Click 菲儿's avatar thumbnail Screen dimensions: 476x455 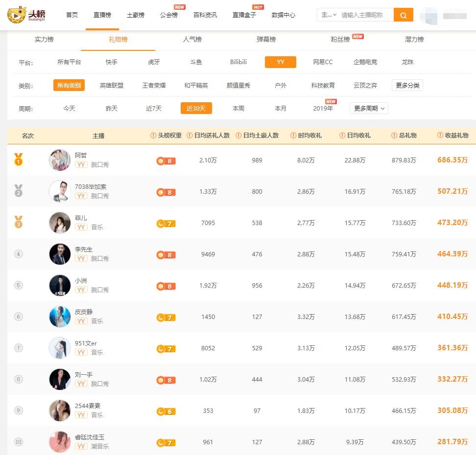pyautogui.click(x=60, y=223)
